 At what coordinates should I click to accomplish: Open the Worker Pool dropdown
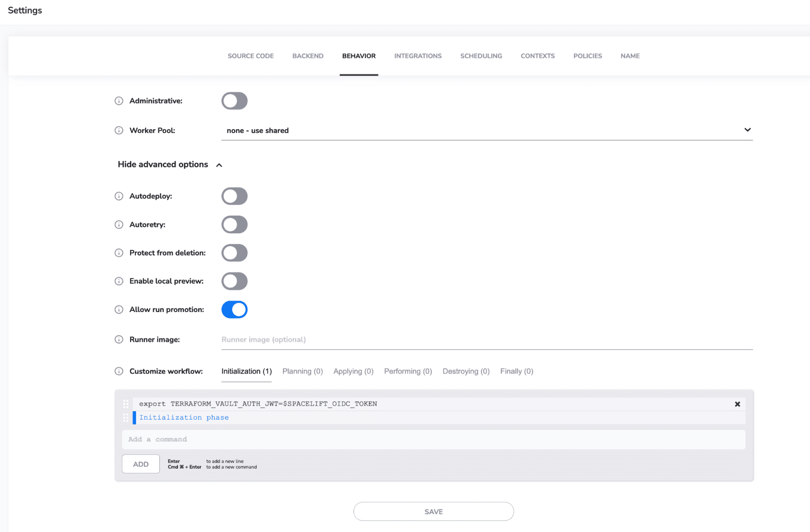(x=487, y=130)
